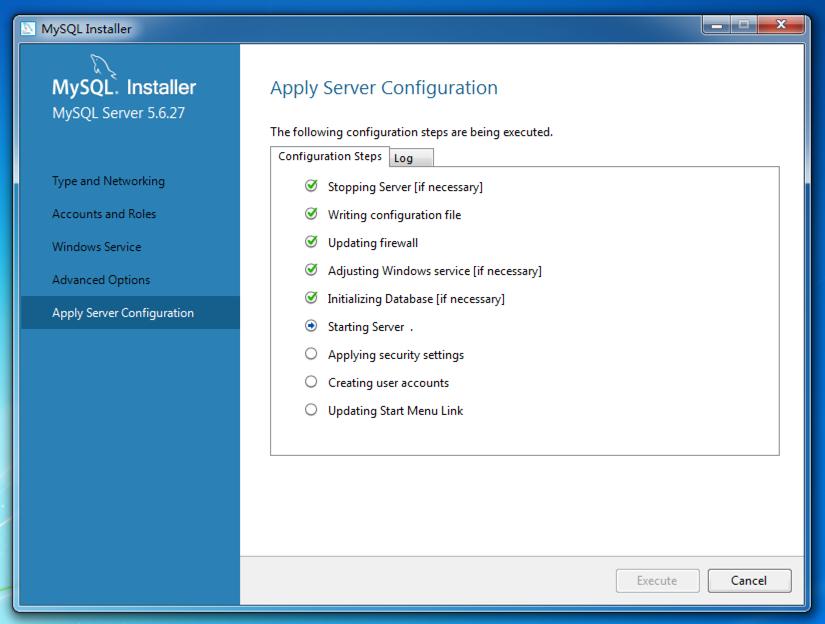Go to Advanced Options
Viewport: 825px width, 624px height.
(x=100, y=280)
